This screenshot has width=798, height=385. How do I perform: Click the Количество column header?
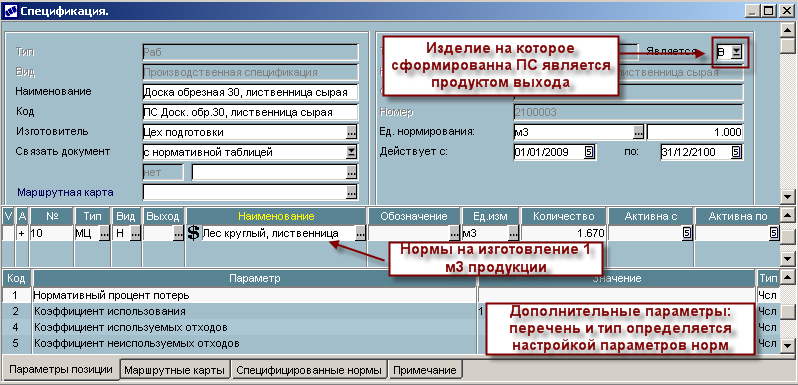pyautogui.click(x=563, y=216)
